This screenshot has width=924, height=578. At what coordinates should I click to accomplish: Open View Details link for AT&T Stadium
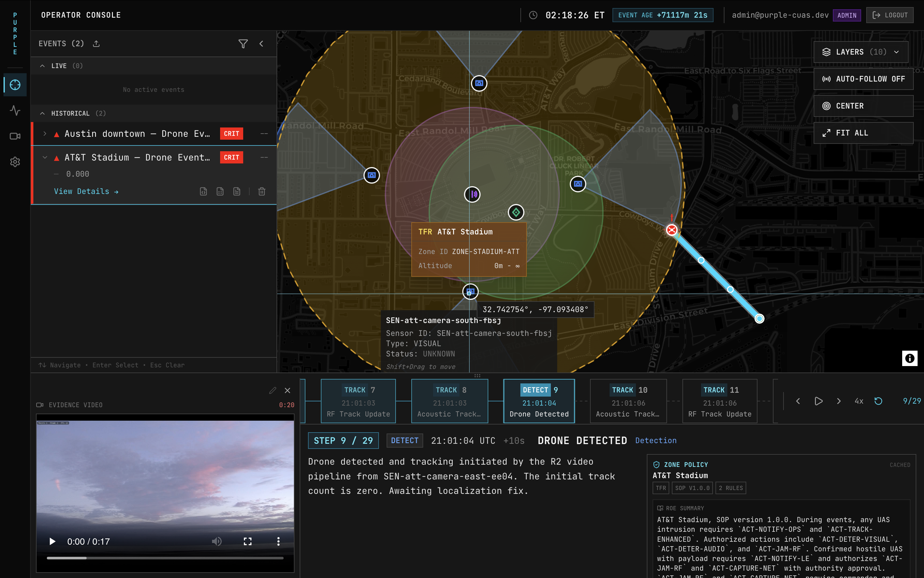pyautogui.click(x=86, y=191)
